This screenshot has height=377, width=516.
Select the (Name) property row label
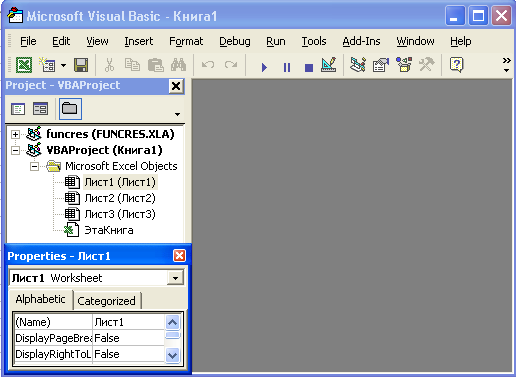click(x=53, y=322)
